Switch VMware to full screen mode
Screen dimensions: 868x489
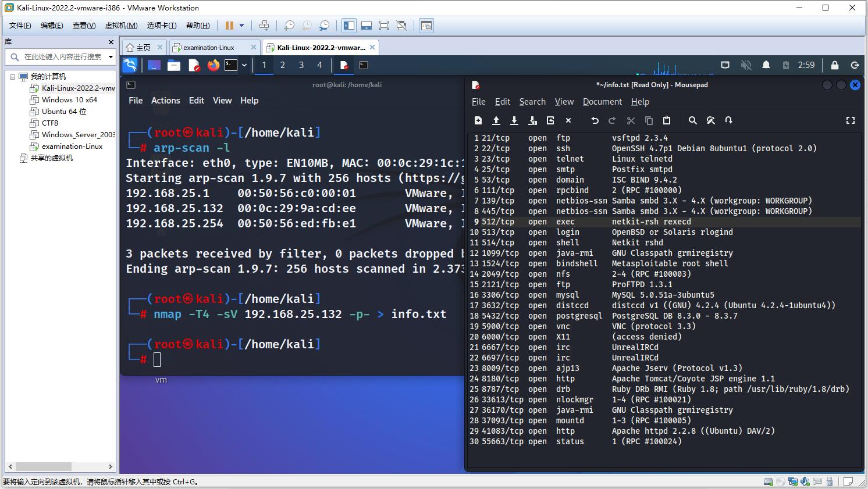[x=384, y=26]
